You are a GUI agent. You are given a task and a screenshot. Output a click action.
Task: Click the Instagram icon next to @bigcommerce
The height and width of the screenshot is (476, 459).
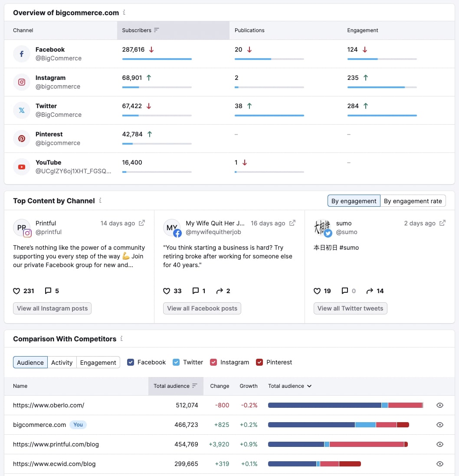tap(22, 82)
